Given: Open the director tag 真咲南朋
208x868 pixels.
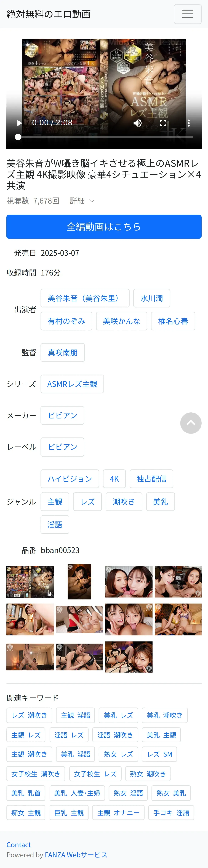Looking at the screenshot, I should tap(63, 352).
